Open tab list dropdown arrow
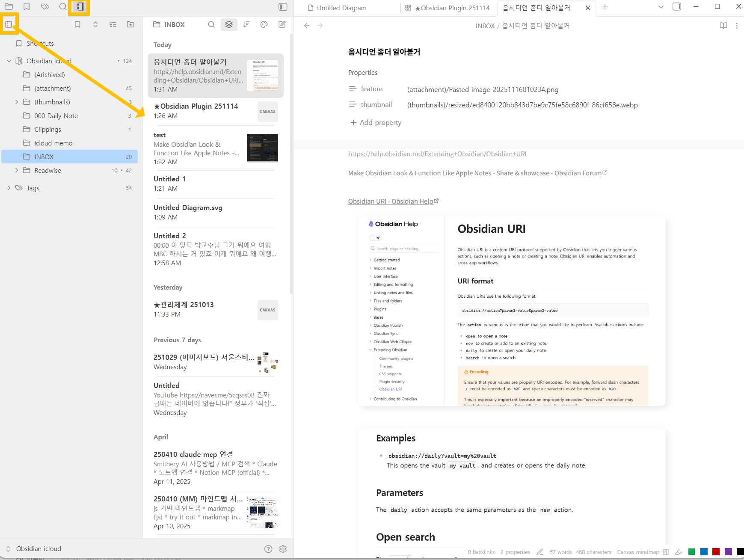Viewport: 744px width, 560px height. coord(661,7)
